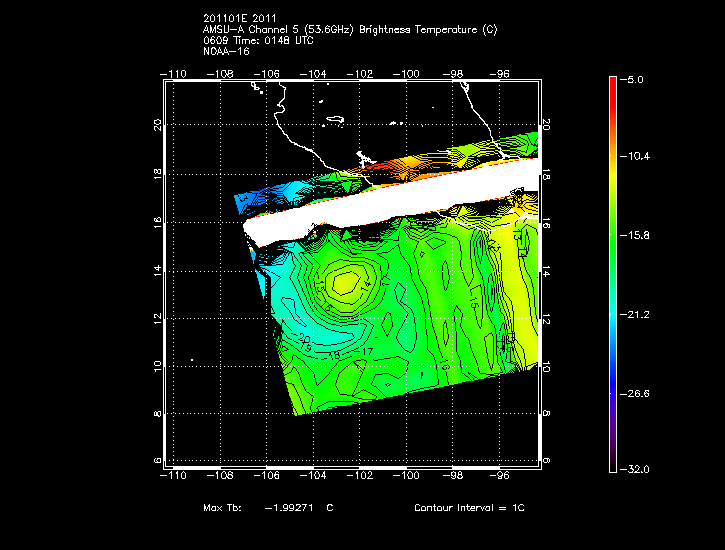
Task: Click the -21.2 color bar label
Action: point(635,315)
